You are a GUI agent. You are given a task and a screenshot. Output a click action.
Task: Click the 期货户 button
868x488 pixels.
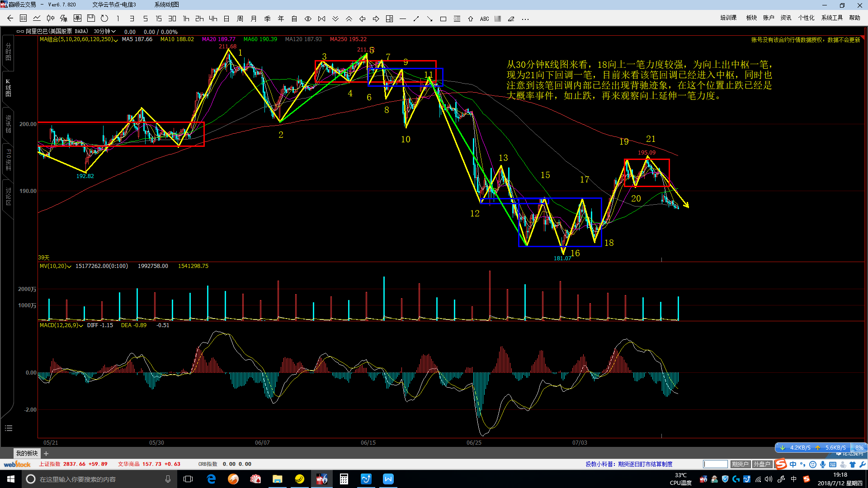point(740,464)
